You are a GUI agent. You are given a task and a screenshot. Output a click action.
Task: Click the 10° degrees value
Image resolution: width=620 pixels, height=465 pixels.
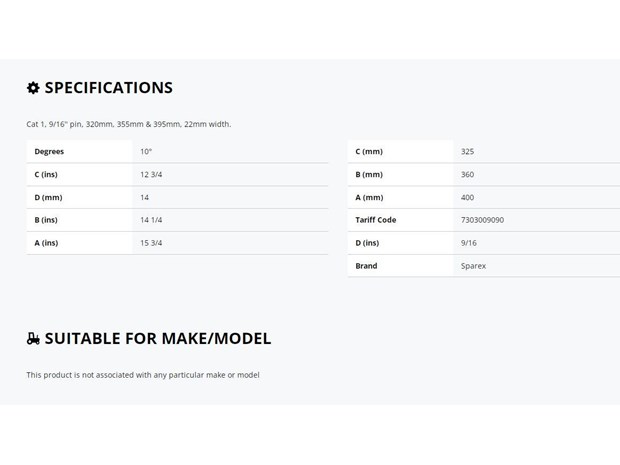[x=146, y=152]
